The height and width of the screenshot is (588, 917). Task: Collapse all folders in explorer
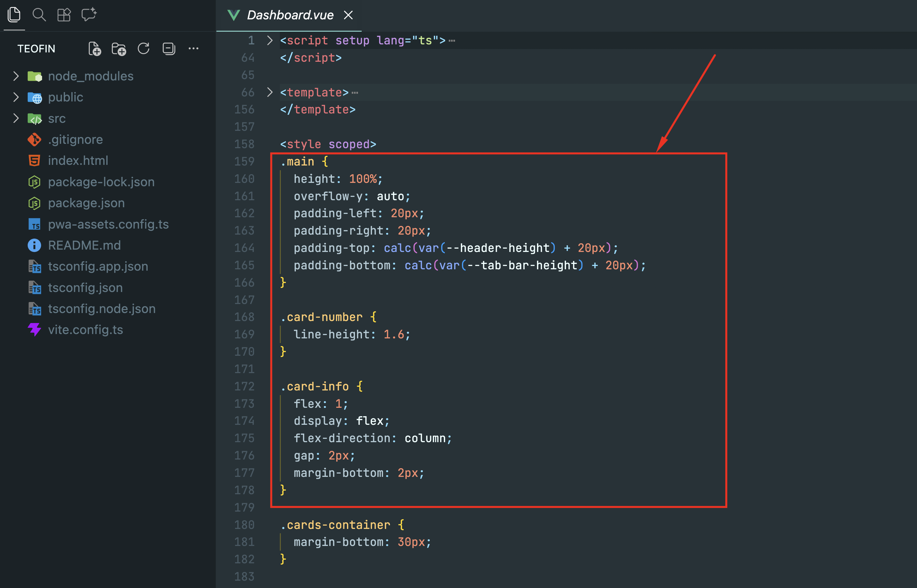[169, 49]
